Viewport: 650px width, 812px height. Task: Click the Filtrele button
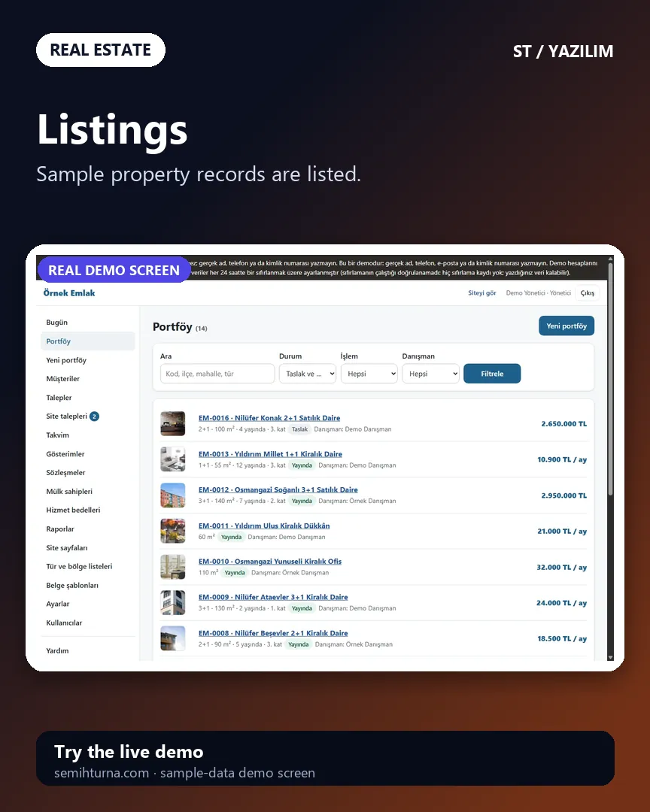coord(492,374)
